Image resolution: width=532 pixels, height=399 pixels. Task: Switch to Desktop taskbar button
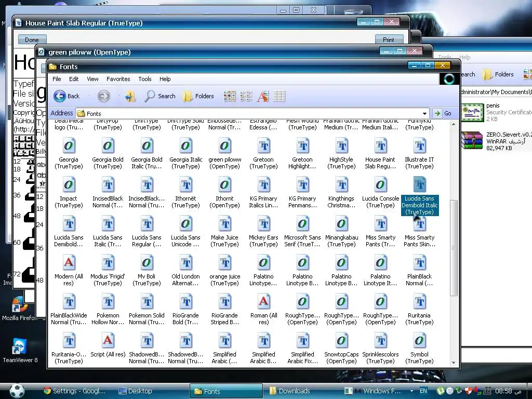[x=135, y=391]
